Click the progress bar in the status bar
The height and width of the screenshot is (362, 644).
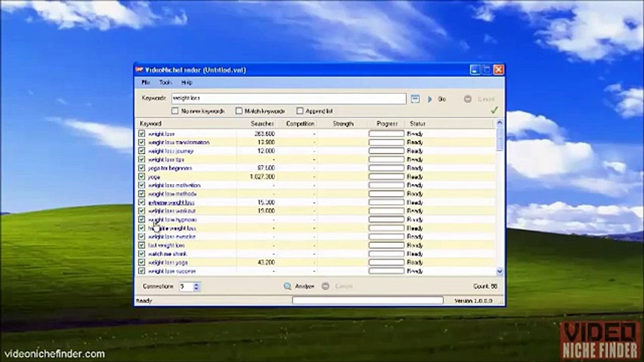pos(368,301)
